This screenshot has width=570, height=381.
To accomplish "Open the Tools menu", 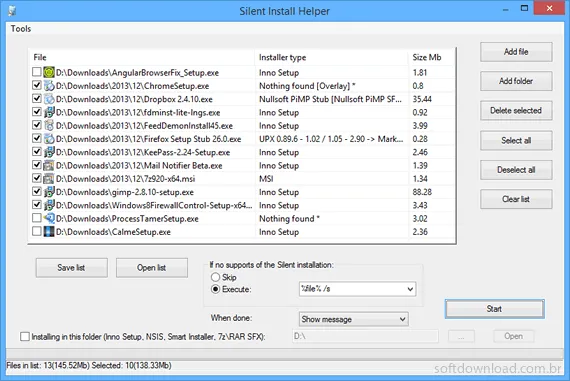I will click(21, 29).
